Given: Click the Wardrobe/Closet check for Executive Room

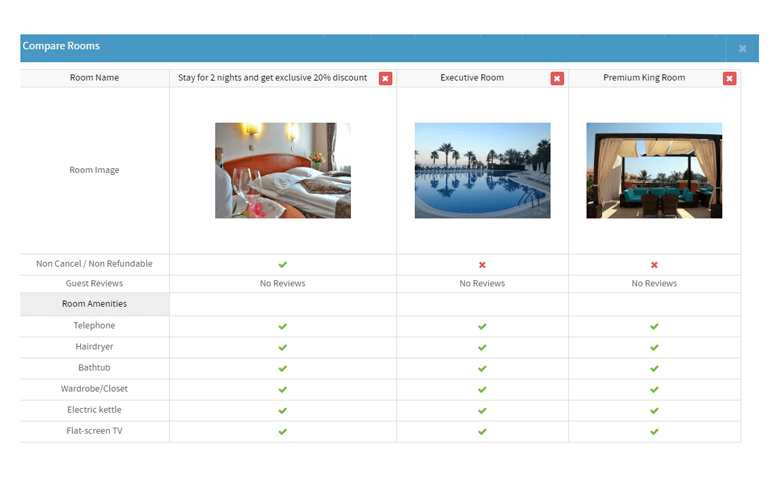Looking at the screenshot, I should (x=482, y=389).
